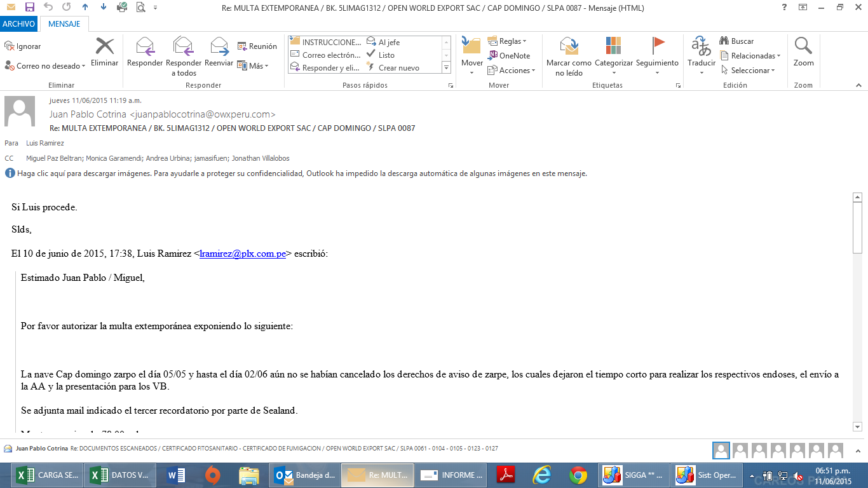Expand the Pasos rápidos gallery

[446, 68]
